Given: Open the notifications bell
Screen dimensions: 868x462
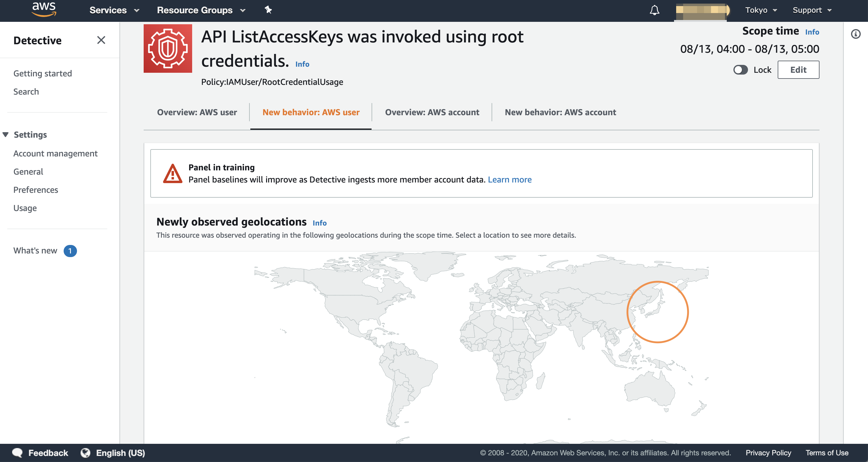Looking at the screenshot, I should [654, 10].
